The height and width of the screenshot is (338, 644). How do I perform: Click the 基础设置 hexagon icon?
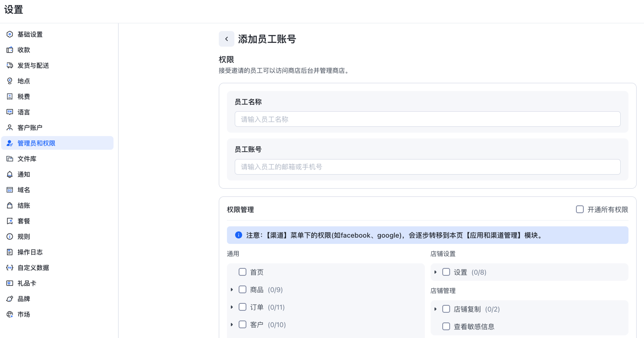click(x=10, y=34)
